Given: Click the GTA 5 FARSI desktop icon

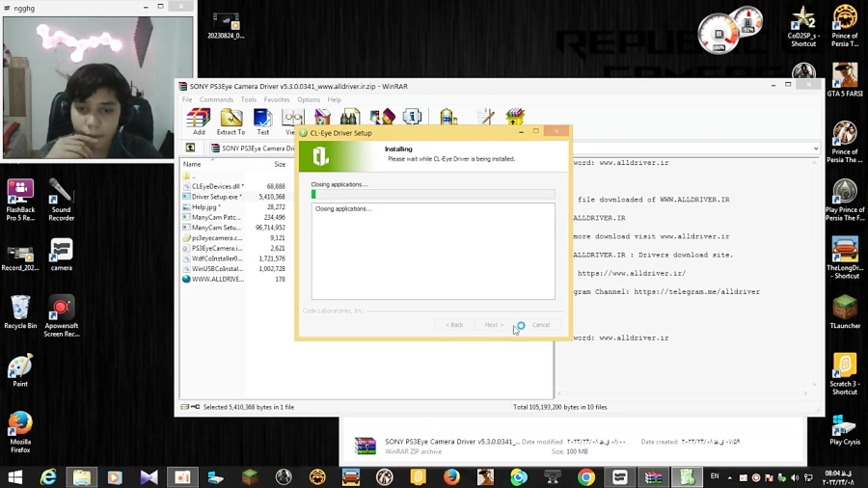Looking at the screenshot, I should coord(845,80).
